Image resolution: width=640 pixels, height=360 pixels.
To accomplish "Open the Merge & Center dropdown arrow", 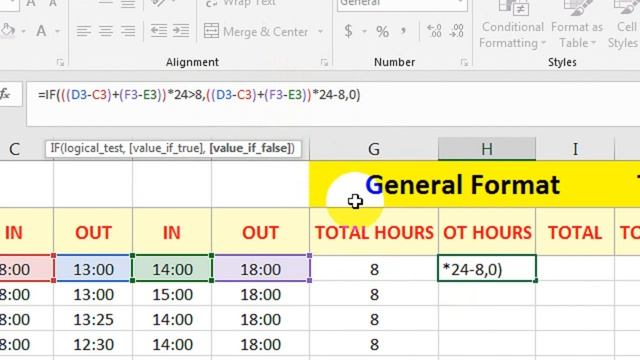I will 320,31.
